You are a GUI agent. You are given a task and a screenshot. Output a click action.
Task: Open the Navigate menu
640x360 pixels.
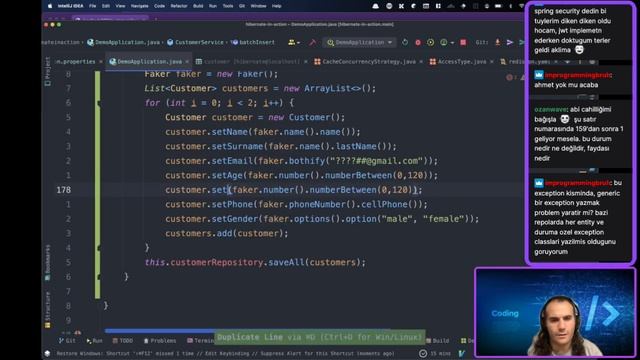coord(140,6)
